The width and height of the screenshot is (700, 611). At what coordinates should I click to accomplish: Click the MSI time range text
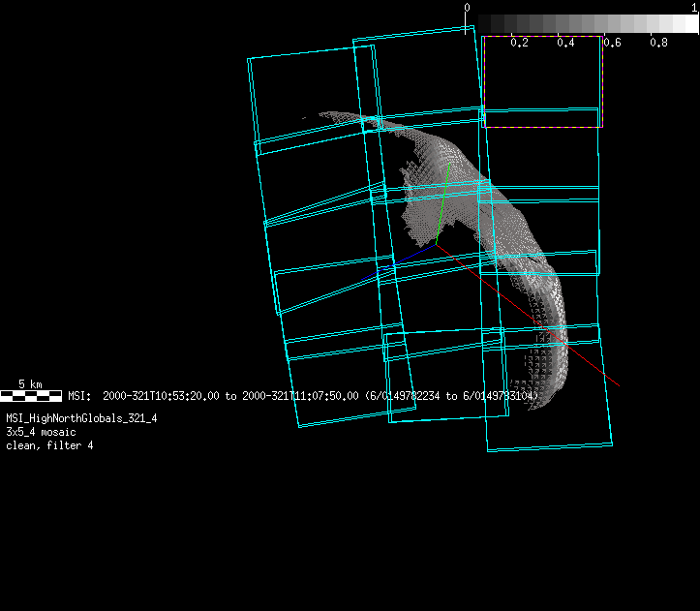click(300, 396)
